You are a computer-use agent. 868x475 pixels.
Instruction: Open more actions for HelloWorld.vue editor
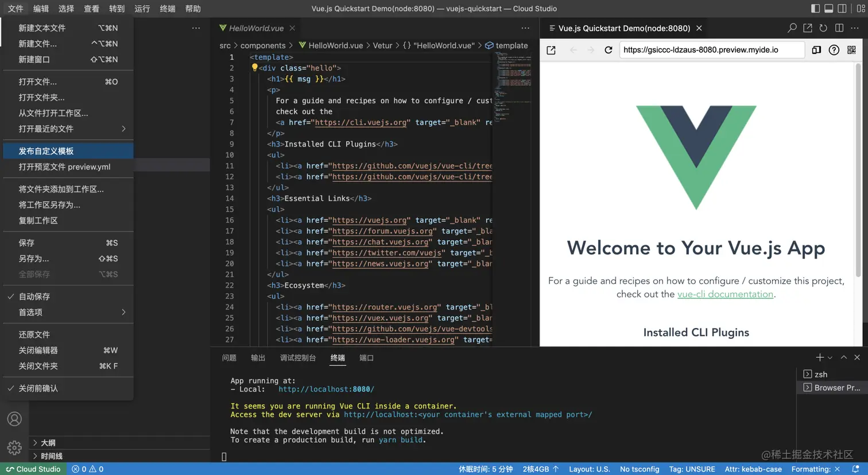[525, 28]
